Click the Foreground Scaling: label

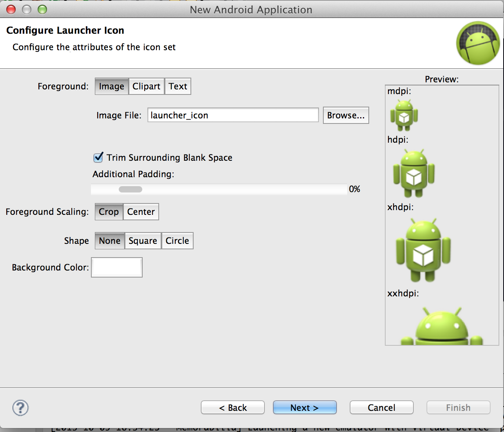click(x=47, y=212)
